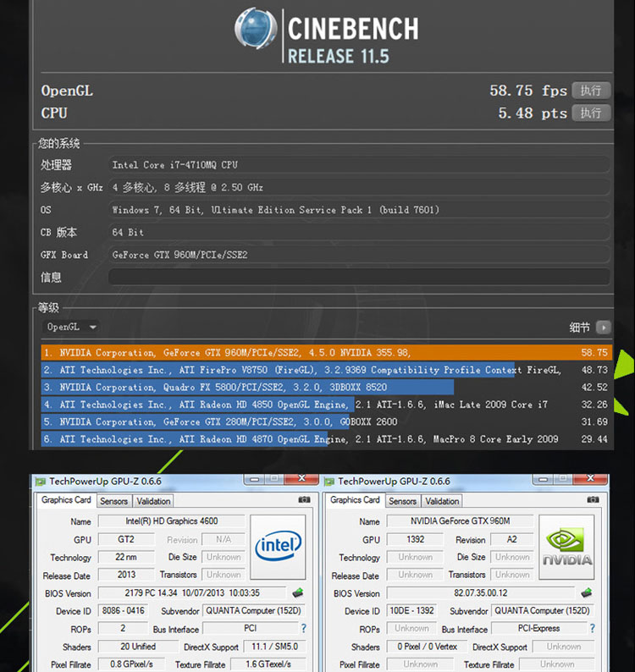Close the Intel GPU-Z window
Image resolution: width=635 pixels, height=672 pixels.
click(301, 479)
